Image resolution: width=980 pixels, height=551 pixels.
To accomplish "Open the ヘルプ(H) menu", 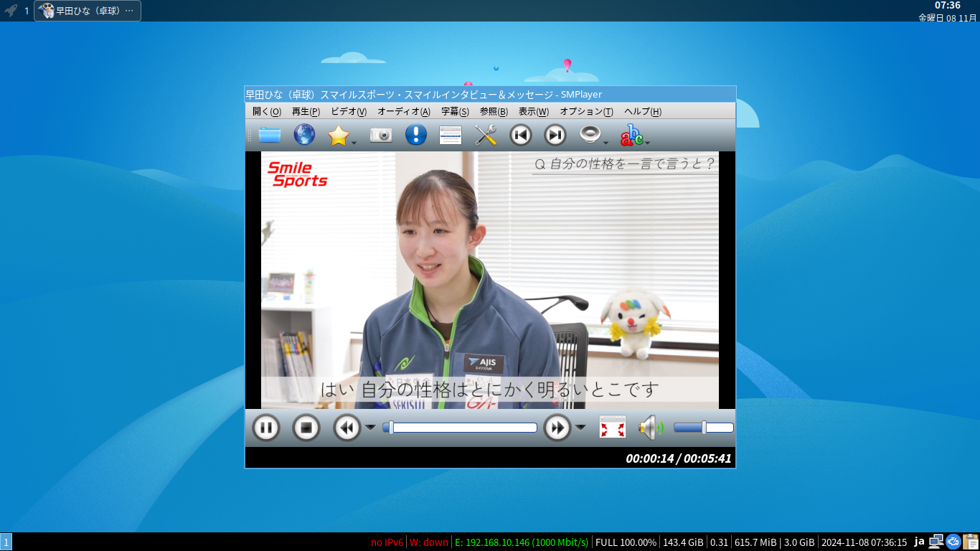I will click(643, 111).
